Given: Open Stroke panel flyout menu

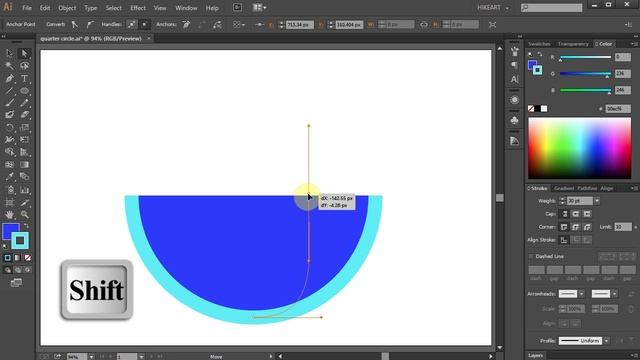Looking at the screenshot, I should pyautogui.click(x=633, y=188).
